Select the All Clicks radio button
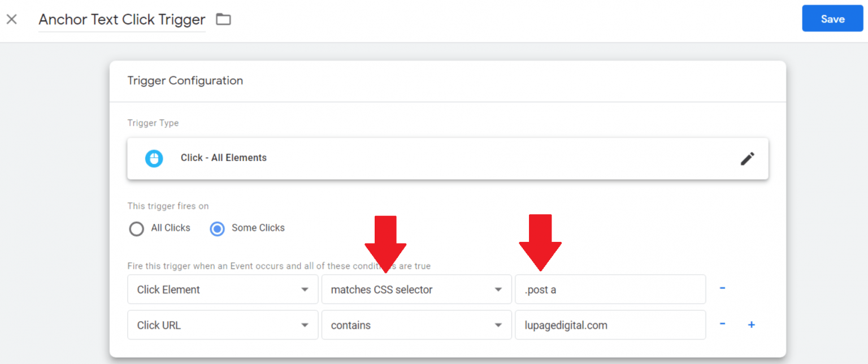Viewport: 868px width, 364px height. 136,228
